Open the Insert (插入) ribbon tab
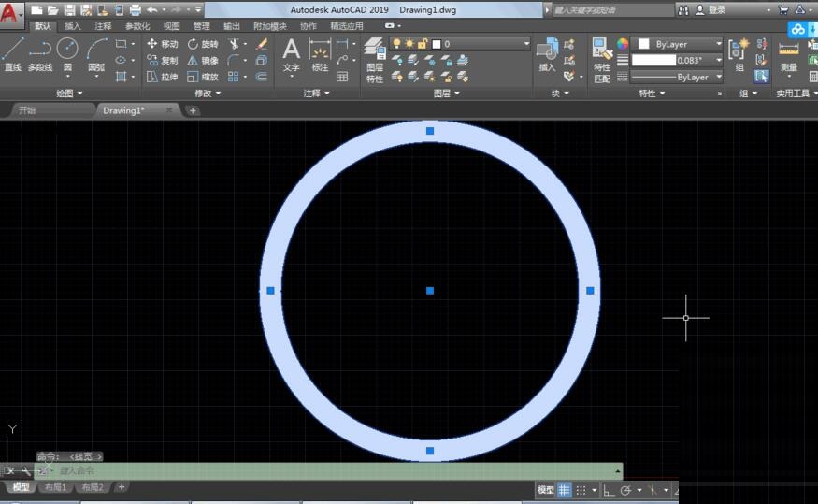This screenshot has width=818, height=504. coord(73,26)
